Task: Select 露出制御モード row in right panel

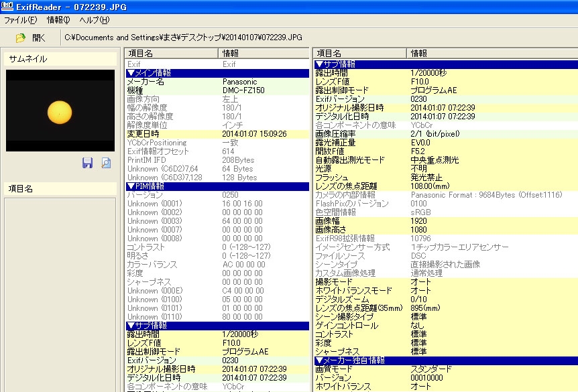Action: [x=446, y=90]
